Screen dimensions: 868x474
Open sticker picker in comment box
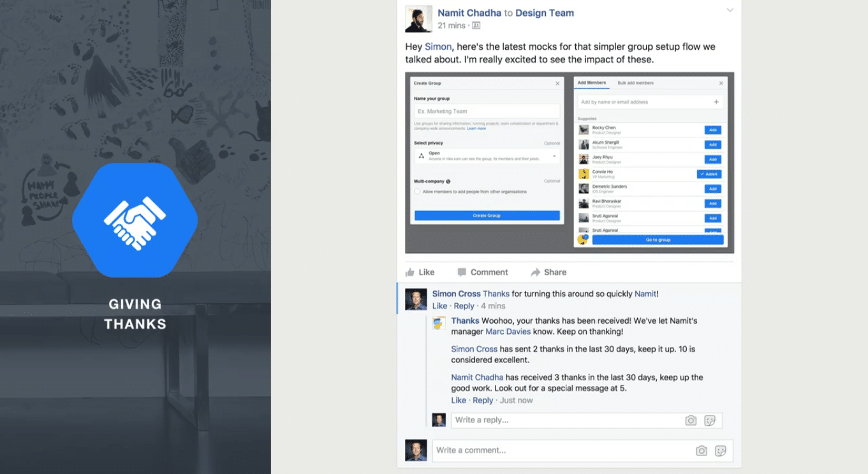click(x=721, y=451)
